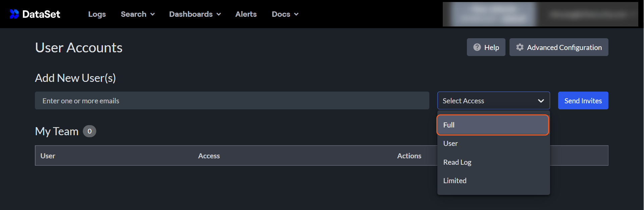Click the Help question mark icon

(x=477, y=47)
